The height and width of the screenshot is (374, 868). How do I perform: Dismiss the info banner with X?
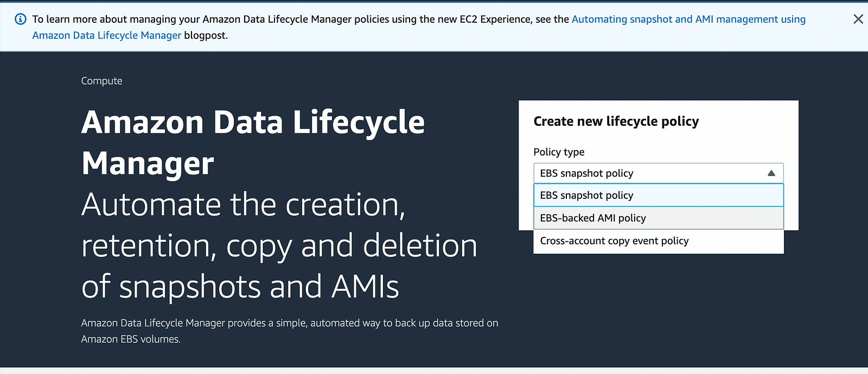point(858,19)
